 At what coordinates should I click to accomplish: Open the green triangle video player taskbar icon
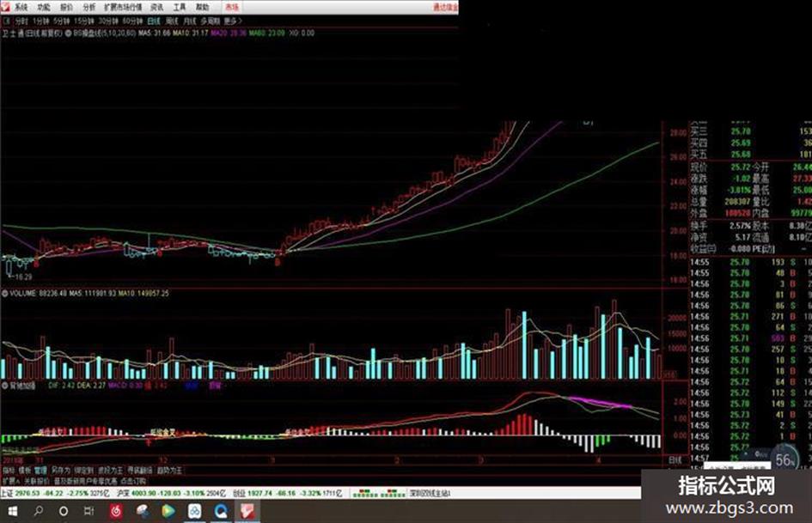click(x=168, y=511)
